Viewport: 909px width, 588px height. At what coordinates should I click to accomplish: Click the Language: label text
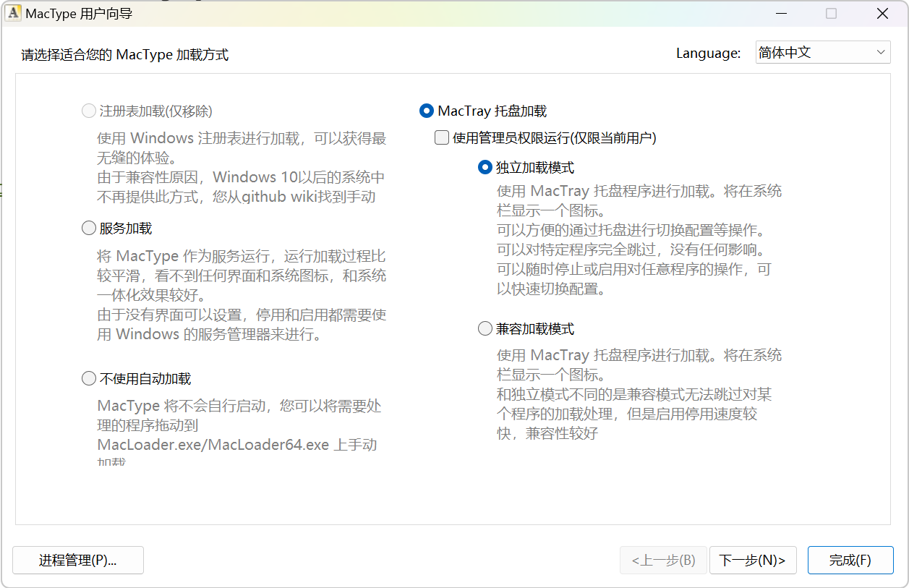(709, 53)
